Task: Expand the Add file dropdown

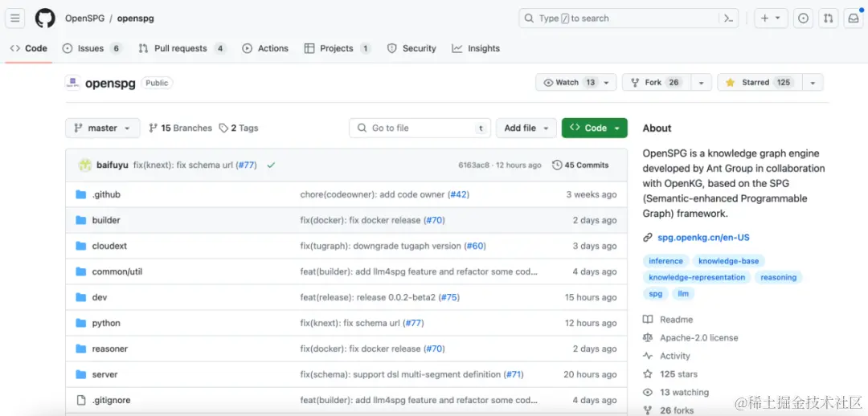Action: 526,128
